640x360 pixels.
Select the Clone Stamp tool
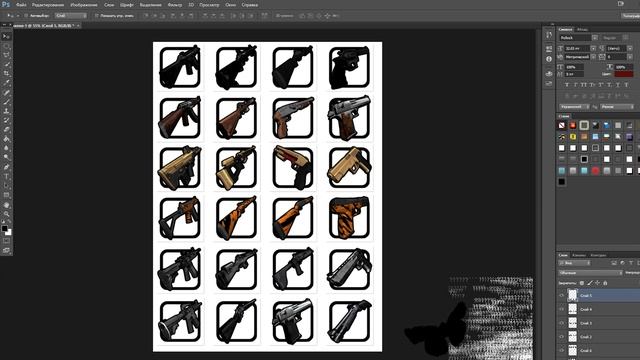pyautogui.click(x=6, y=111)
